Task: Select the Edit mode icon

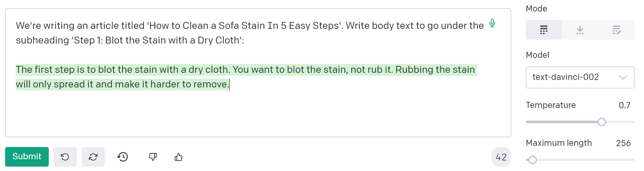Action: point(616,30)
